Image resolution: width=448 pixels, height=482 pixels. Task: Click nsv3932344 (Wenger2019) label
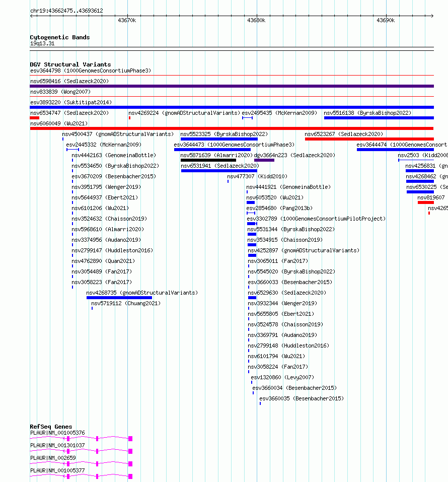282,303
